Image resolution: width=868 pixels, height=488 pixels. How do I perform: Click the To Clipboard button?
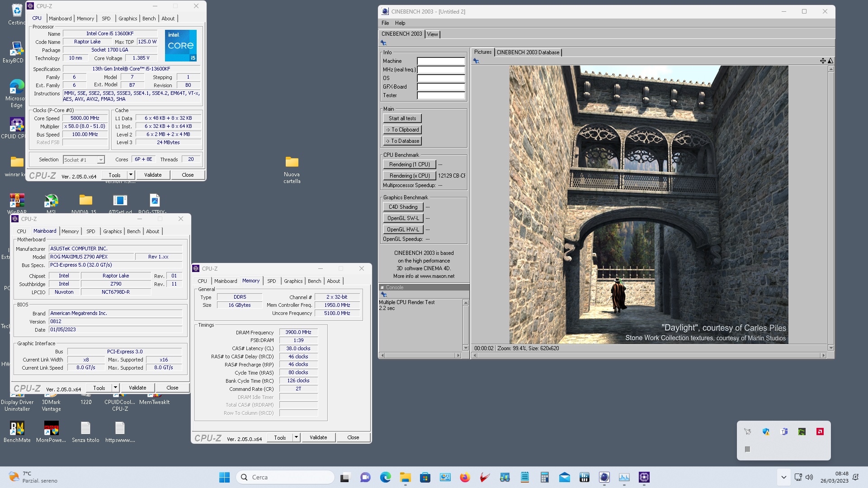tap(402, 130)
